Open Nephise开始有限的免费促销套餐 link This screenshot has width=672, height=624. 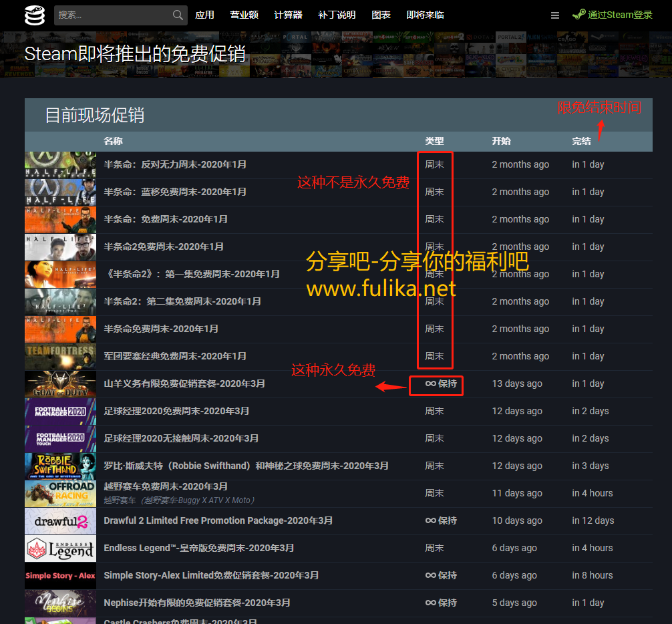click(x=197, y=603)
